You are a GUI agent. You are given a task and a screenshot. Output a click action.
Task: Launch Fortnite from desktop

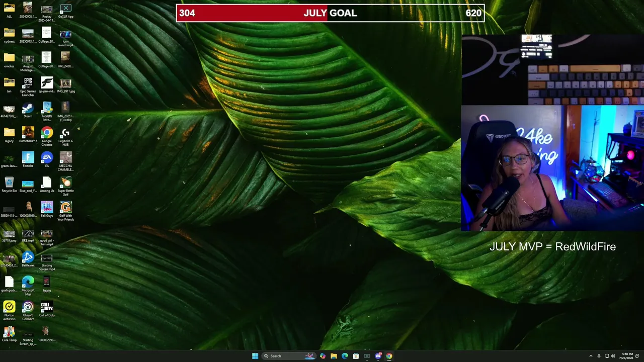pyautogui.click(x=28, y=159)
